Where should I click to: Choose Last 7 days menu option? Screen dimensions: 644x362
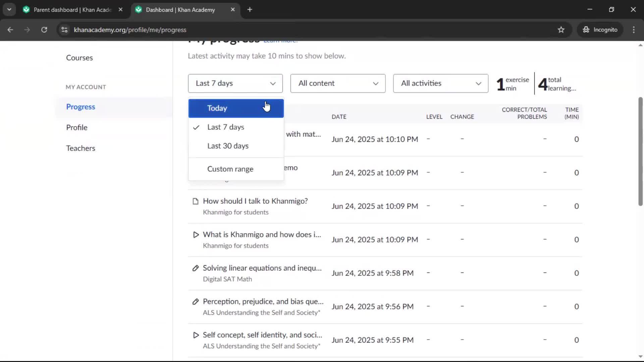pyautogui.click(x=236, y=127)
